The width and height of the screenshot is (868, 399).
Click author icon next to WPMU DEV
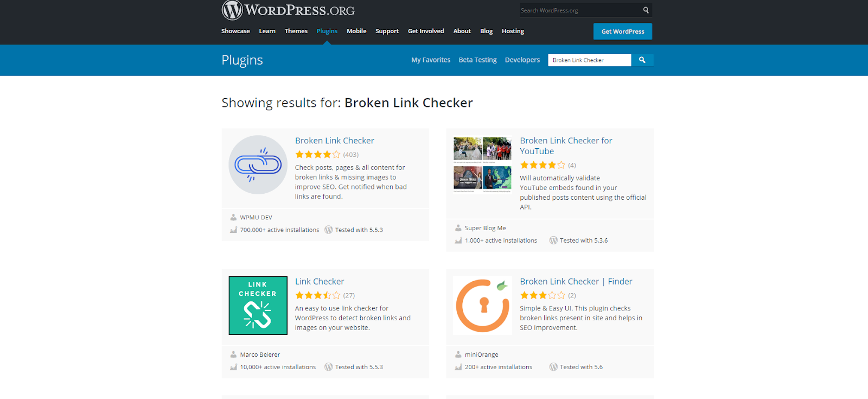tap(233, 218)
